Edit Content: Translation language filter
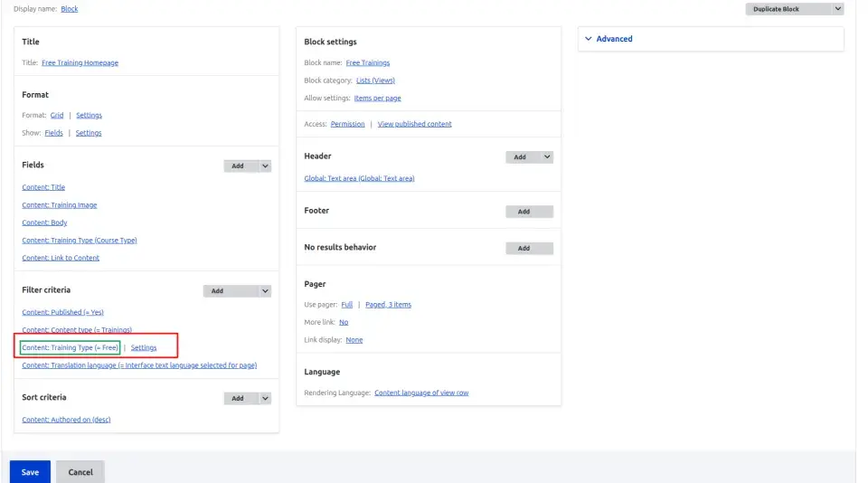 pyautogui.click(x=139, y=365)
